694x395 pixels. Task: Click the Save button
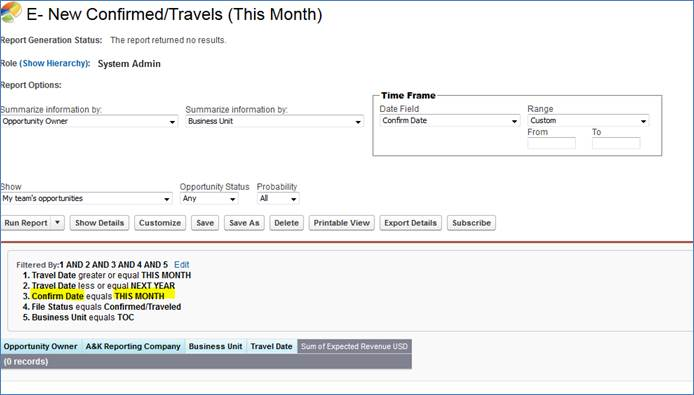[x=205, y=223]
